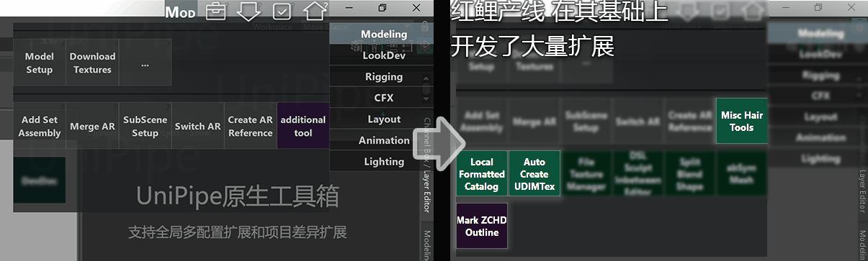Click Mark ZCHD Outline tile
This screenshot has height=261, width=868.
(x=482, y=226)
